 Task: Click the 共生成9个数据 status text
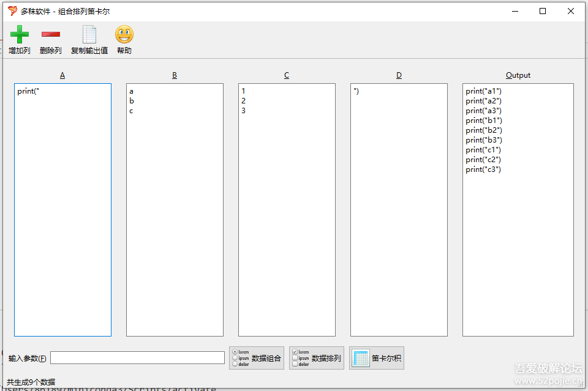click(x=31, y=382)
